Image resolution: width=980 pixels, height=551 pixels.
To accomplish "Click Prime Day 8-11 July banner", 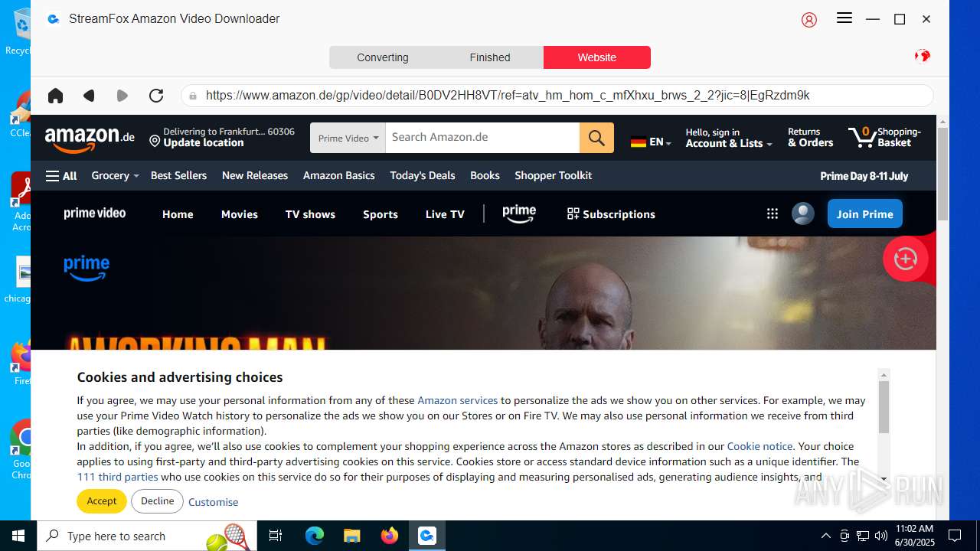I will [x=864, y=176].
